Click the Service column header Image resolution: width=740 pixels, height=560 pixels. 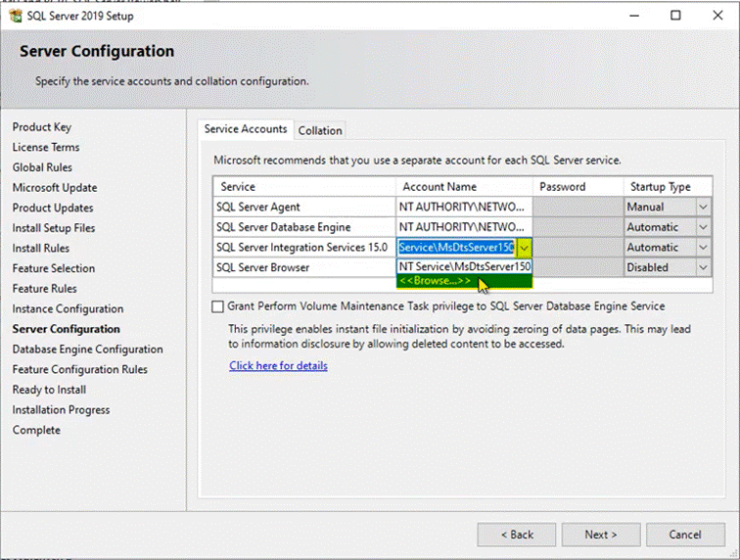click(304, 187)
